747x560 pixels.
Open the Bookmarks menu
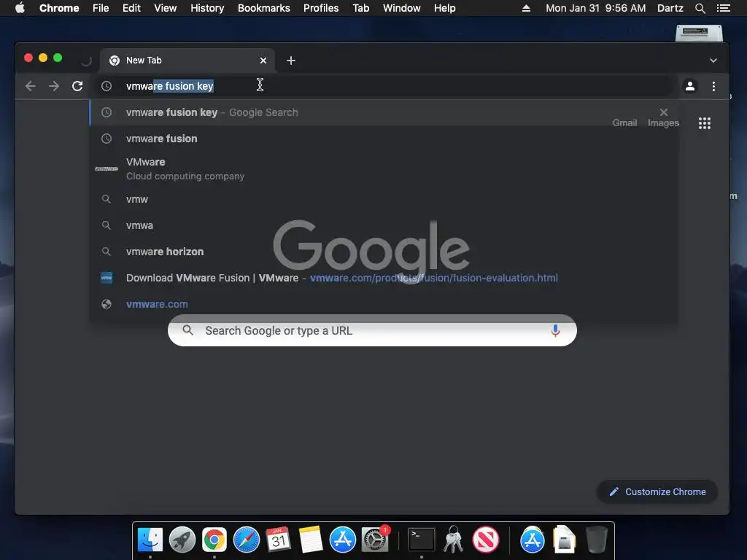pyautogui.click(x=264, y=8)
